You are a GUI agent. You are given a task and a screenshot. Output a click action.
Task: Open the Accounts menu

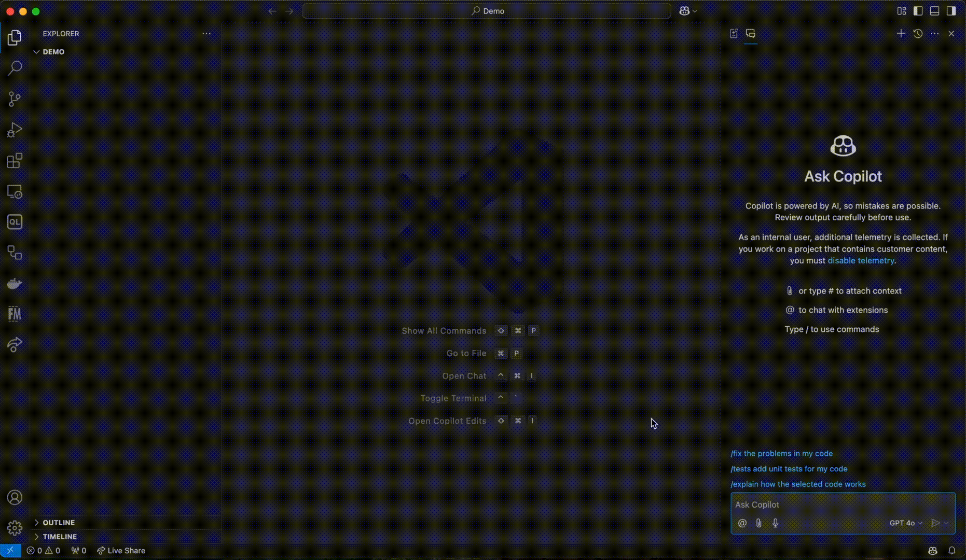15,497
